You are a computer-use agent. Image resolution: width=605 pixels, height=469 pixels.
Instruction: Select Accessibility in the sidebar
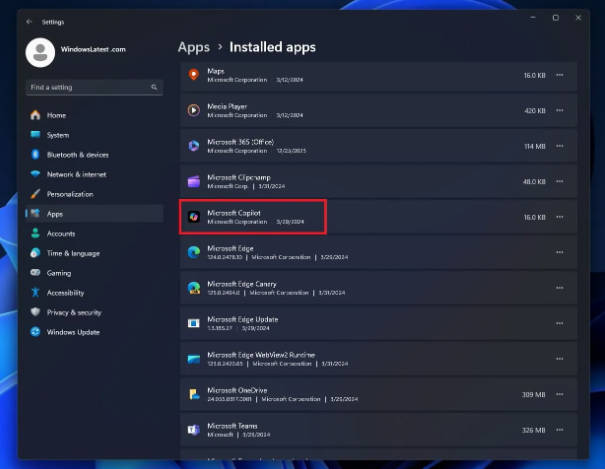coord(95,293)
